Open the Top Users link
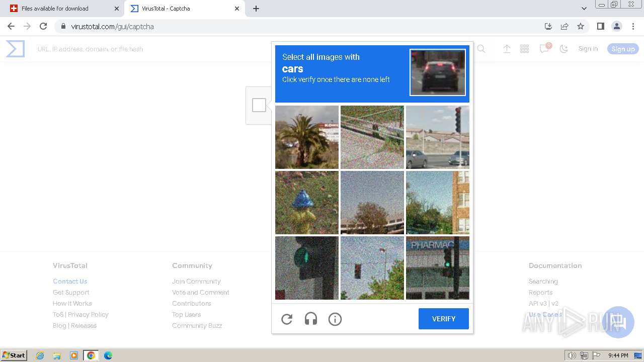 click(x=186, y=314)
